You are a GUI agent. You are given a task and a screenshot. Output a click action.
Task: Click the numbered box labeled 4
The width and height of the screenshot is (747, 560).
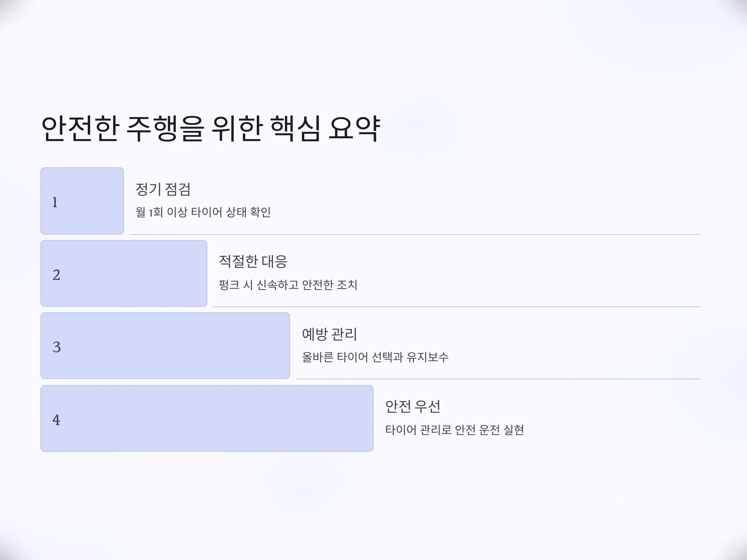[x=207, y=418]
